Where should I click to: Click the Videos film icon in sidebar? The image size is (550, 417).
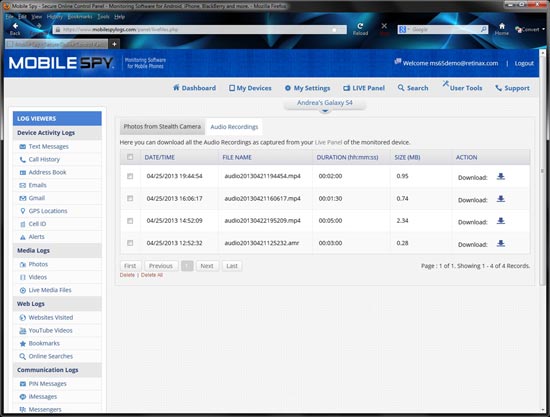[22, 277]
